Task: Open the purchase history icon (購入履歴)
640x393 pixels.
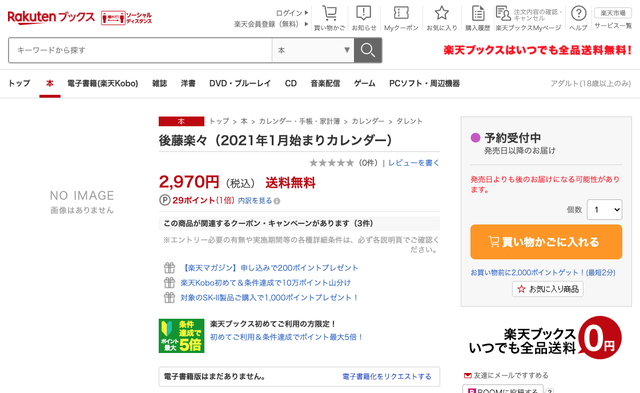Action: (x=478, y=13)
